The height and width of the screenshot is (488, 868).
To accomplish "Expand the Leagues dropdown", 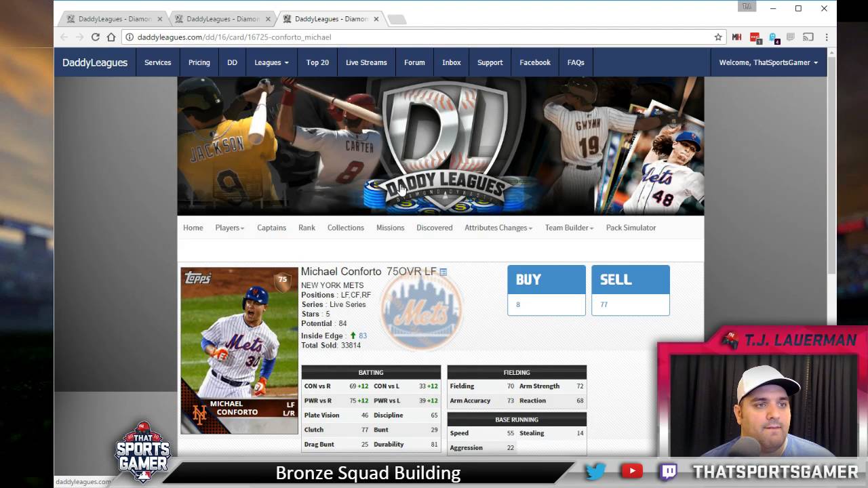I will tap(271, 62).
